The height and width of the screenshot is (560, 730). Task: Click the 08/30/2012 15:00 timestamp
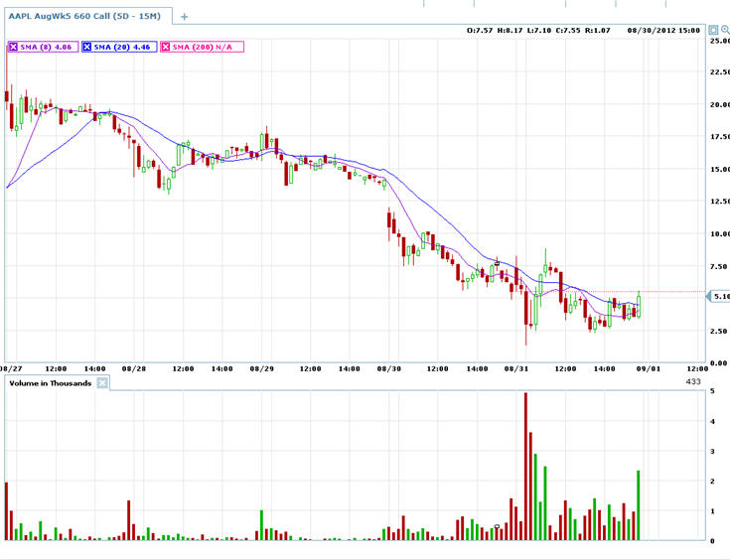pyautogui.click(x=665, y=31)
